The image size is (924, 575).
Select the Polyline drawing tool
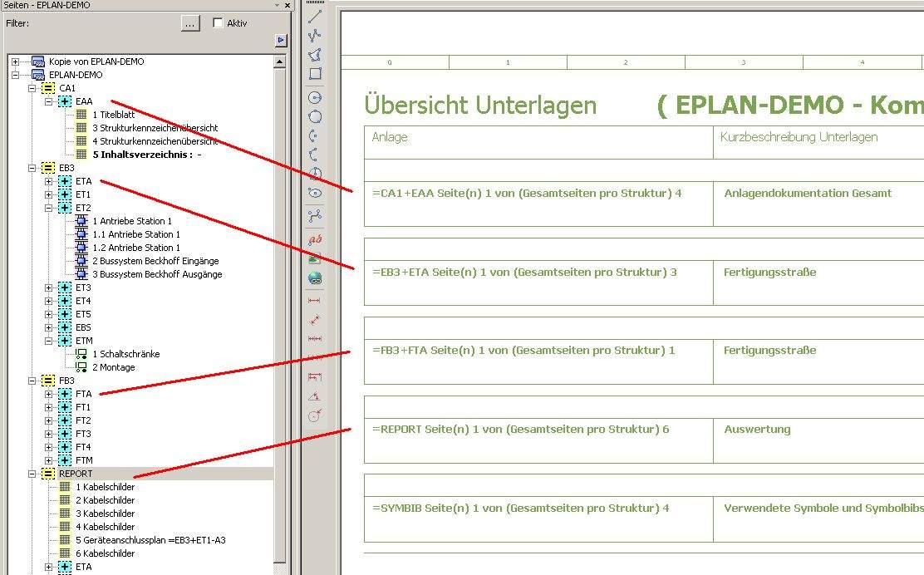(x=315, y=36)
